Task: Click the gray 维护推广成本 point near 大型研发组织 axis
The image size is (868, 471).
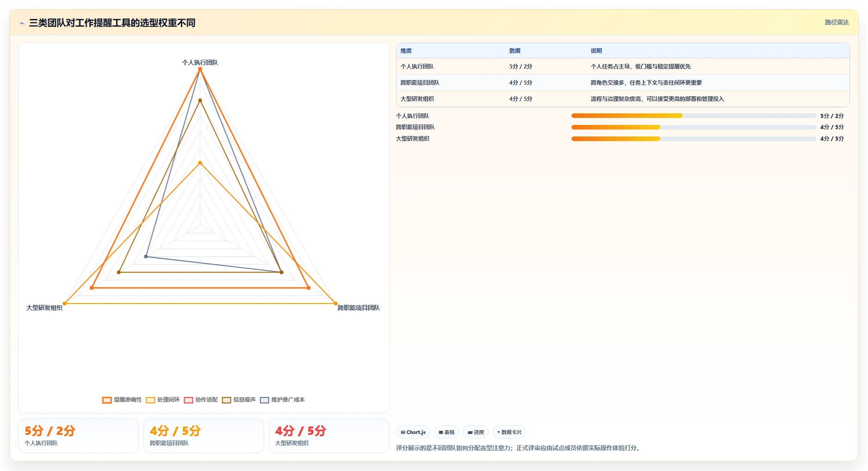Action: pos(146,256)
